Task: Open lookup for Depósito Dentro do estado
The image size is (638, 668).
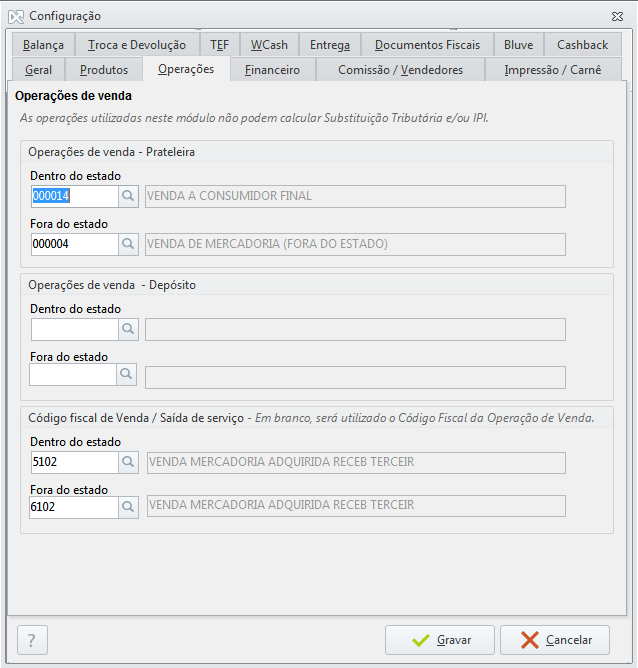Action: pyautogui.click(x=128, y=329)
